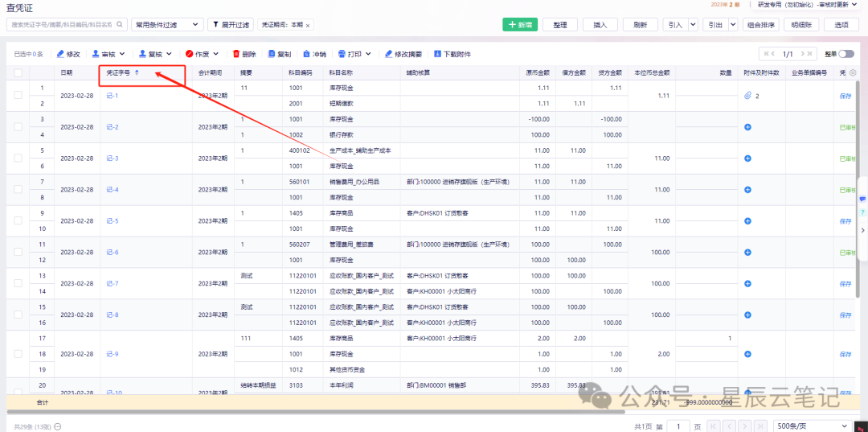This screenshot has width=868, height=432.
Task: Expand the 引出 dropdown arrow
Action: click(733, 24)
